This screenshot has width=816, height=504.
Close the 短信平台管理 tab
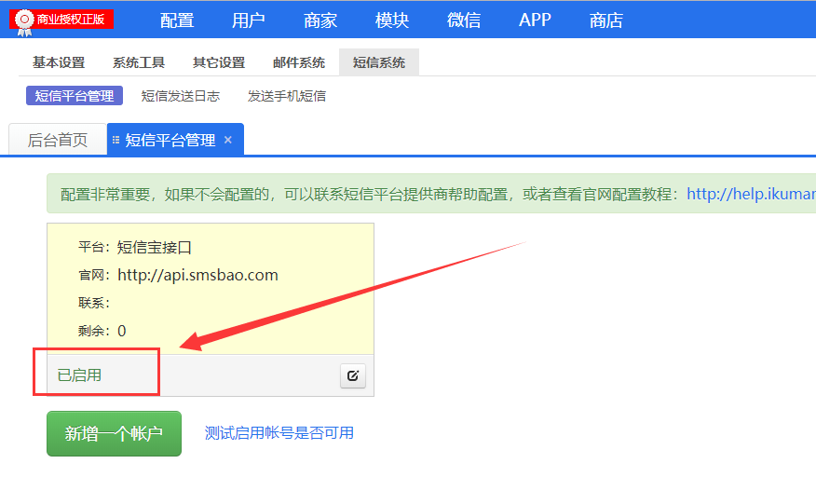click(228, 140)
